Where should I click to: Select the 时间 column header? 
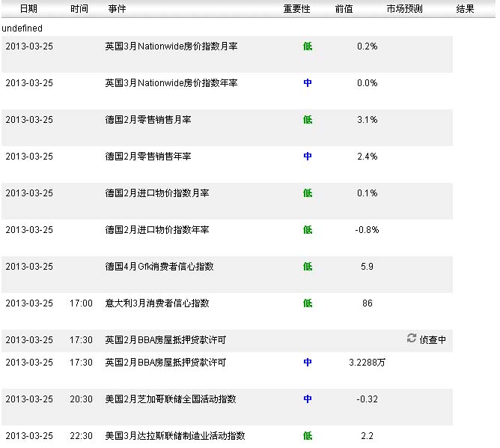(79, 9)
